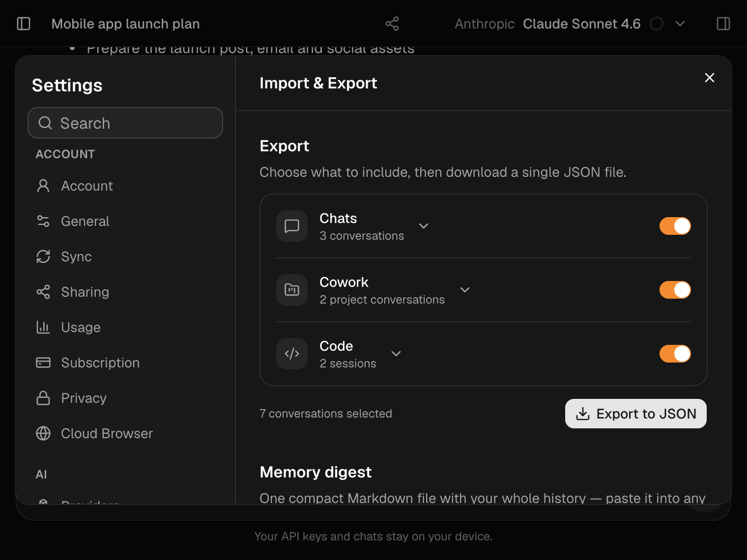Screen dimensions: 747x560
Task: Click the Sync arrows icon
Action: coord(43,256)
